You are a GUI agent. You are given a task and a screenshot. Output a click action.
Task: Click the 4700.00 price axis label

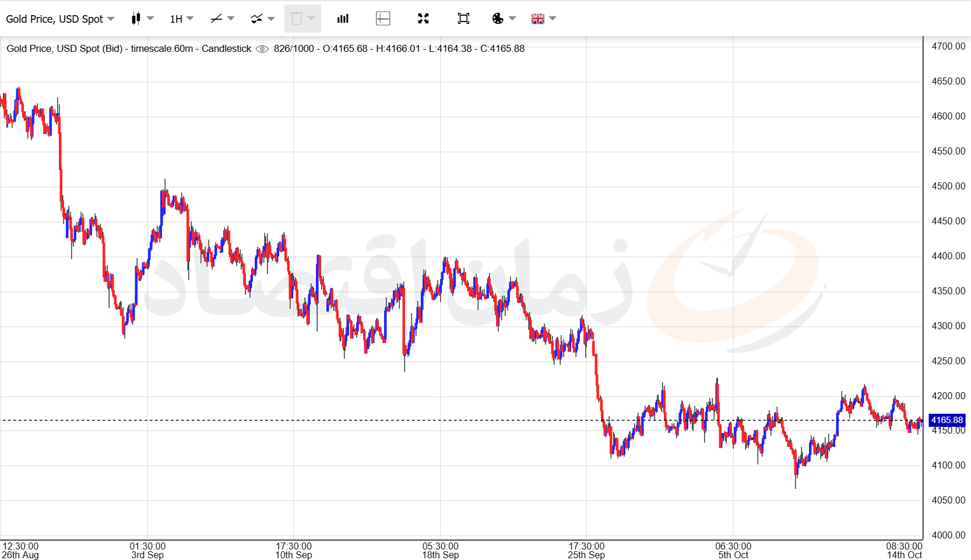click(x=948, y=46)
